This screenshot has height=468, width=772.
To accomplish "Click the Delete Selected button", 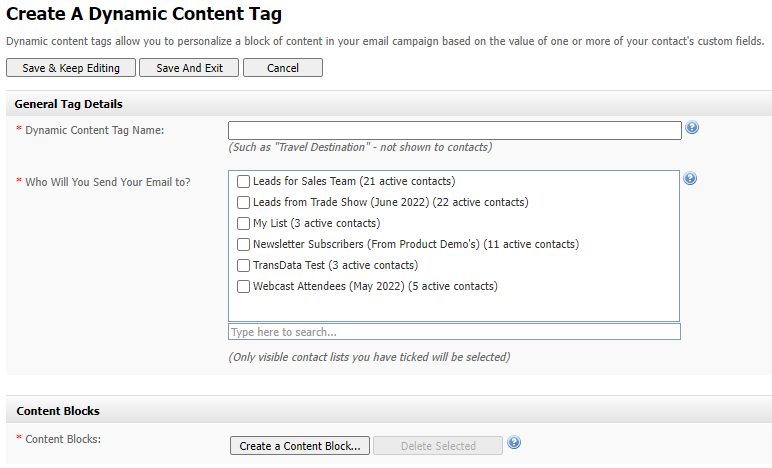I will point(438,446).
